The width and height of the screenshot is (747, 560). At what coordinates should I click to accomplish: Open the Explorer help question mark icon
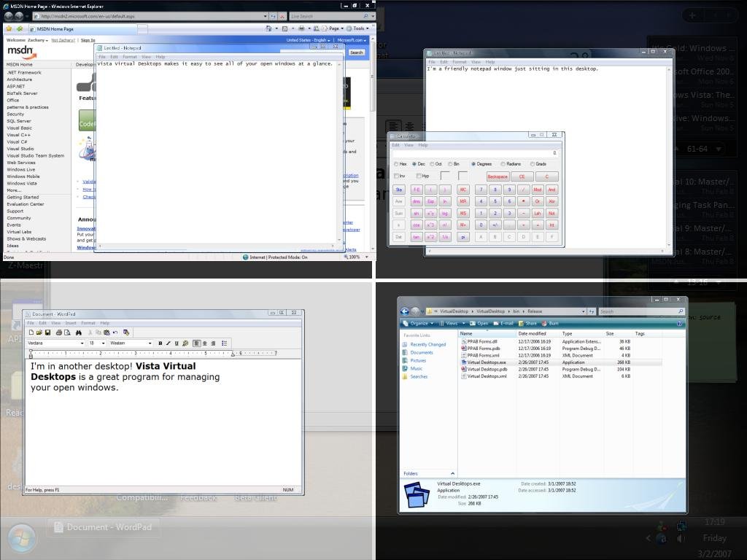(x=680, y=323)
